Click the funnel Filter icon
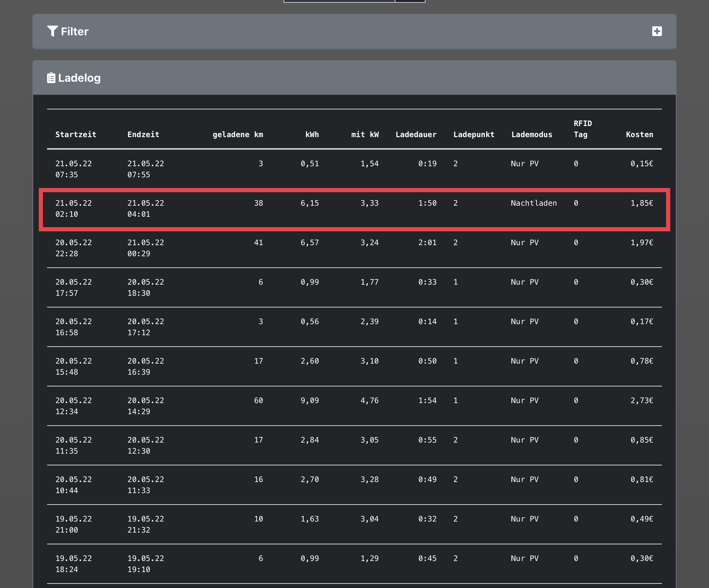 [x=52, y=31]
